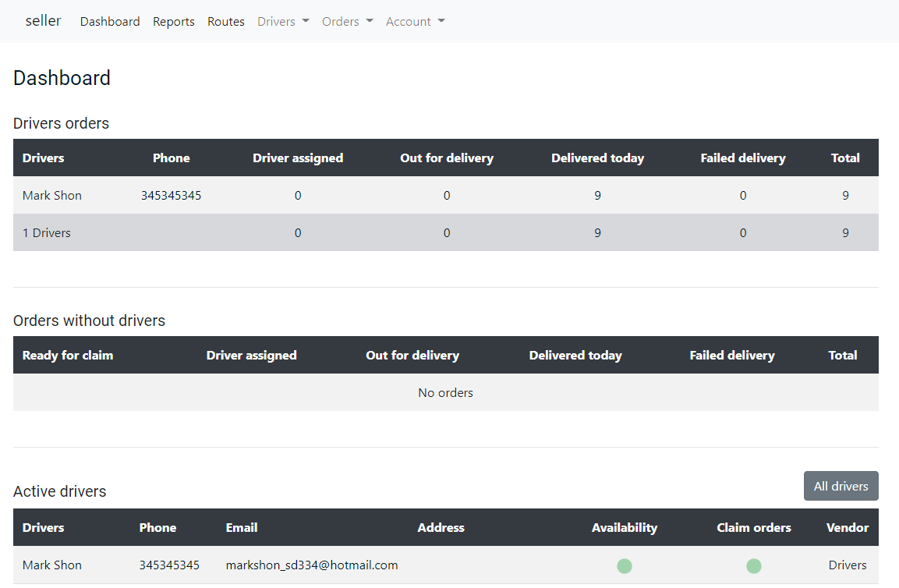
Task: Expand the Drivers dropdown in navbar
Action: click(283, 22)
